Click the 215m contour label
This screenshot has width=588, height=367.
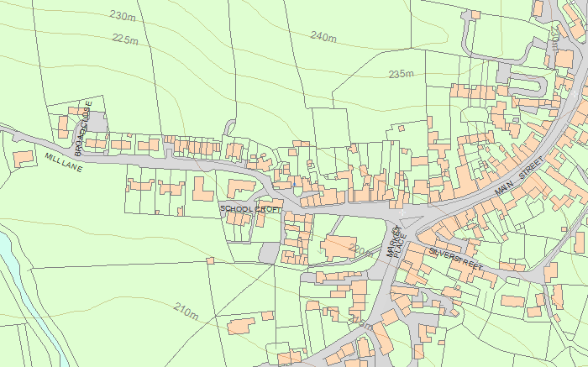[360, 322]
